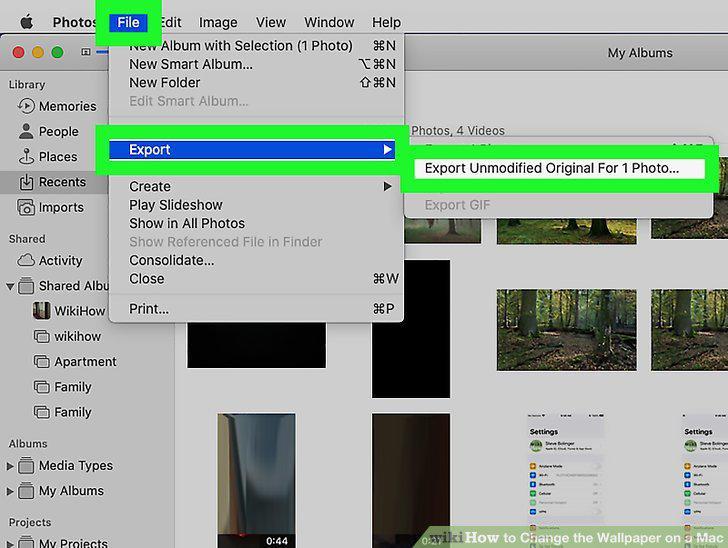This screenshot has width=728, height=548.
Task: Click the sidebar toggle toolbar icon
Action: tap(86, 52)
